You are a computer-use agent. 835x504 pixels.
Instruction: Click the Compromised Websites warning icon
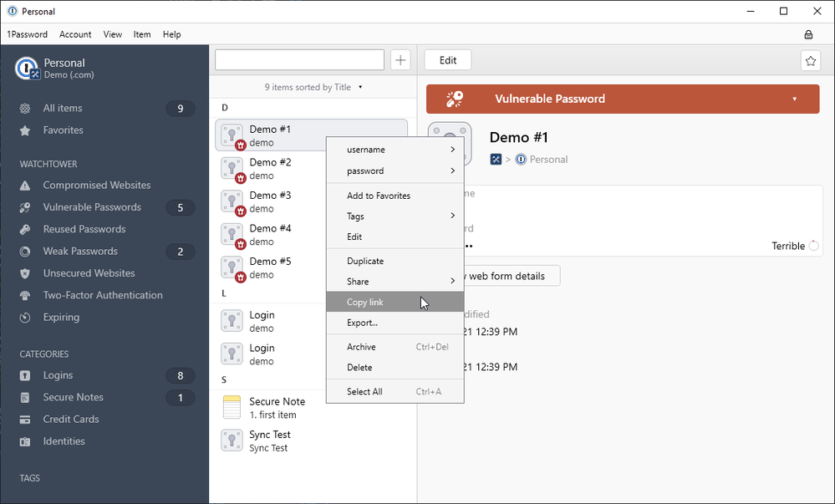[25, 186]
